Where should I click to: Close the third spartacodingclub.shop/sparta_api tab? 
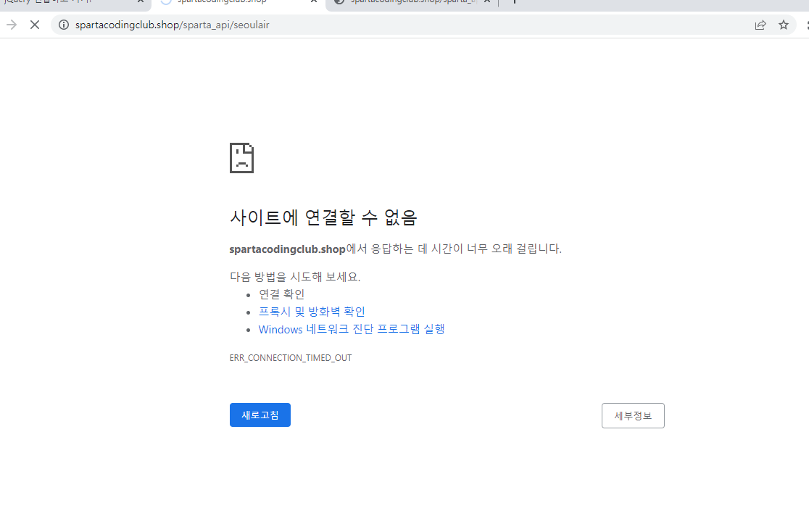[487, 1]
